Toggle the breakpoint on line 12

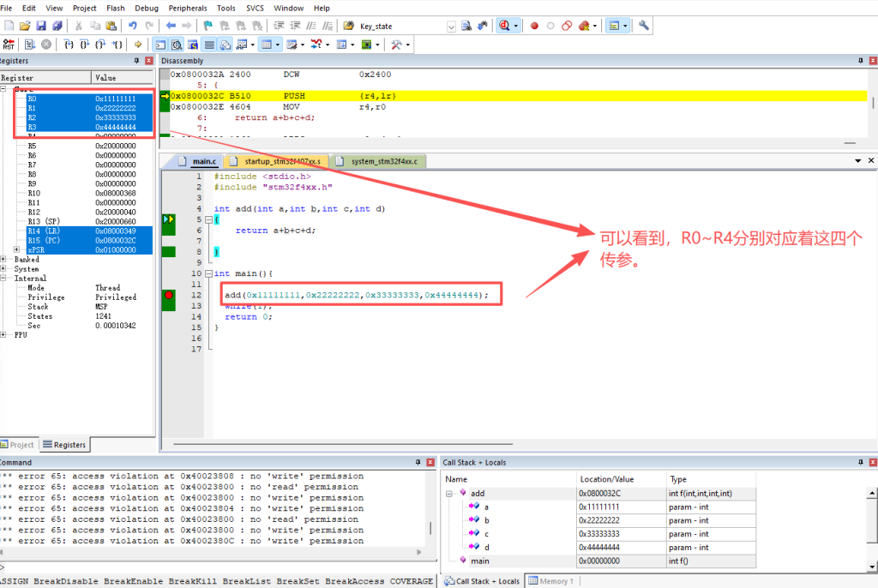point(169,295)
